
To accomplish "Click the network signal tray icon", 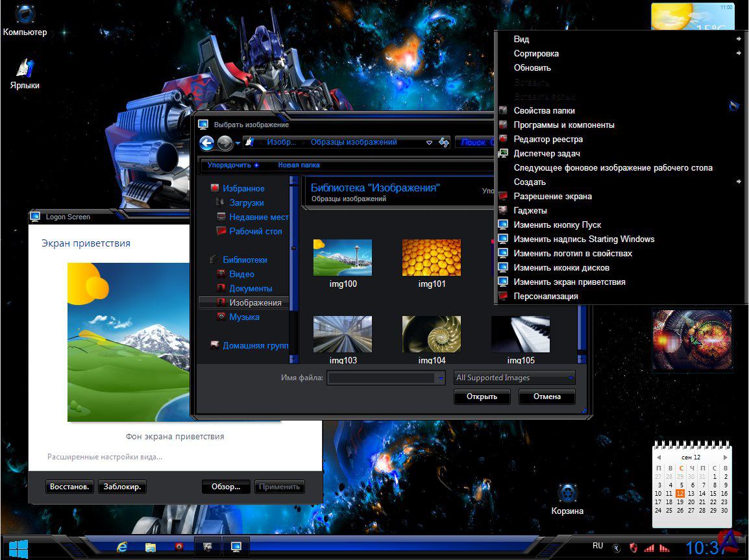I will 649,548.
